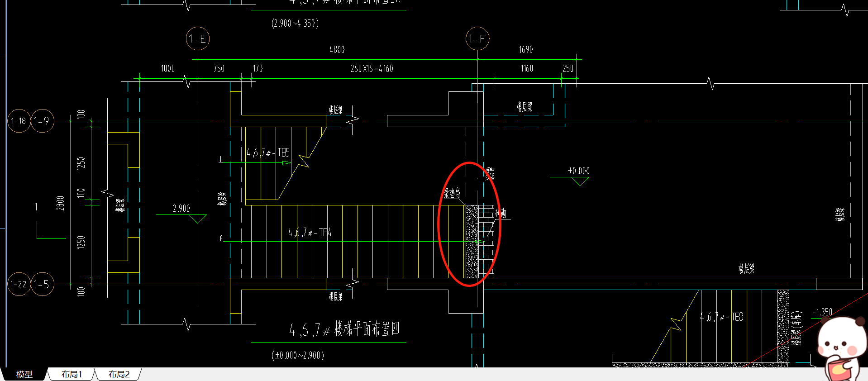
Task: Open the 布局2 layout tab
Action: [119, 374]
